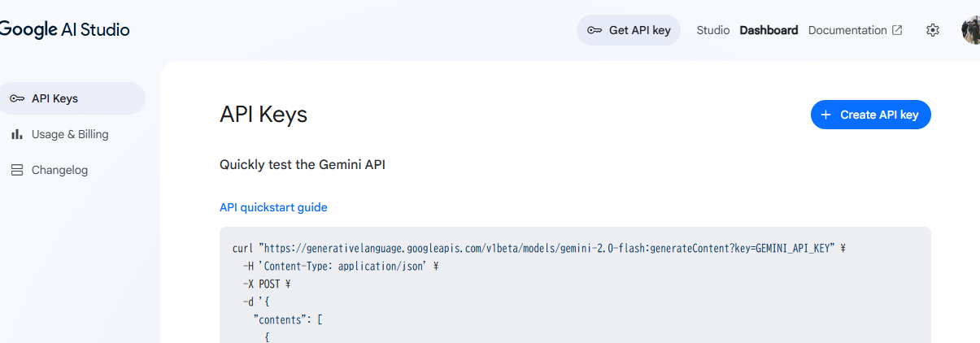Click key icon beside API Keys sidebar item
This screenshot has height=343, width=980.
16,98
